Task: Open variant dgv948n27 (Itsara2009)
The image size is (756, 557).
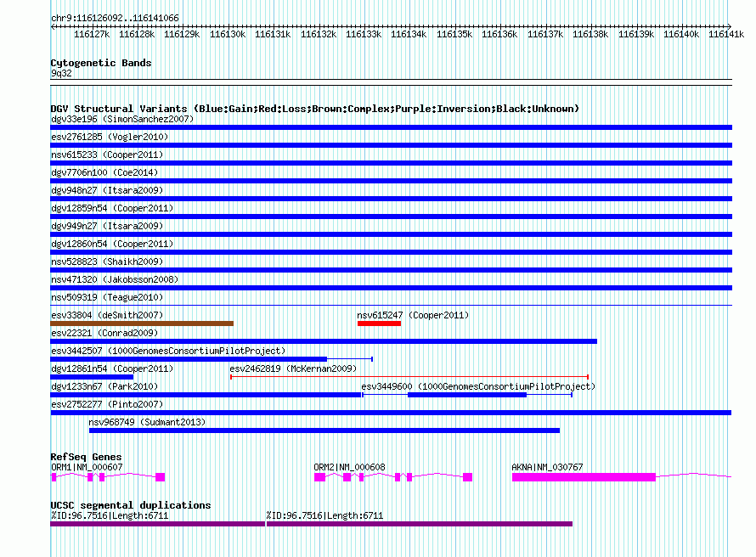Action: [x=107, y=190]
